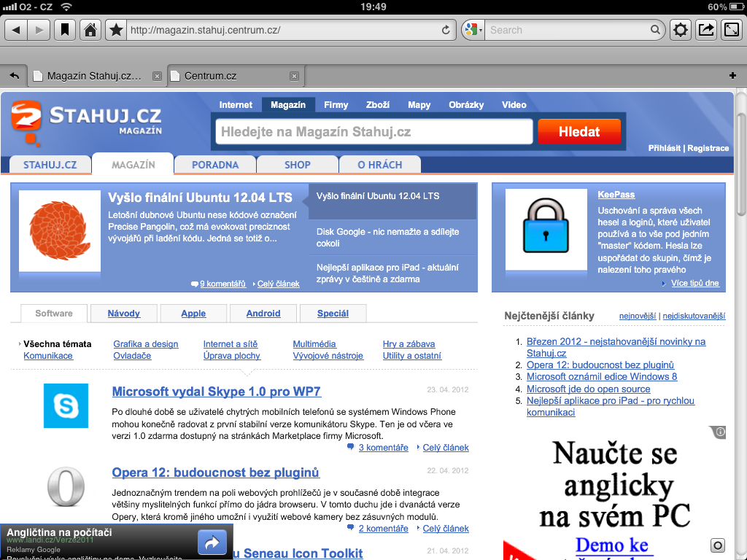This screenshot has height=560, width=747.
Task: Go back with the browser back arrow
Action: click(x=16, y=30)
